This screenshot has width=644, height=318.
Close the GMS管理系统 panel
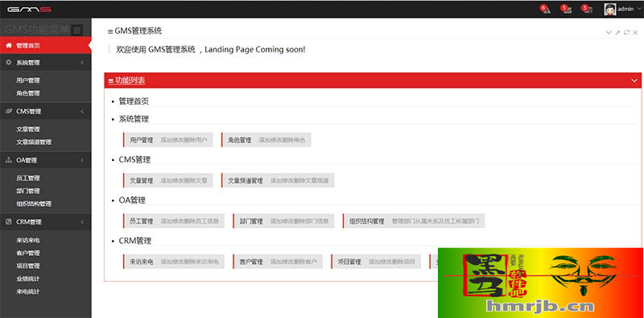pyautogui.click(x=635, y=32)
